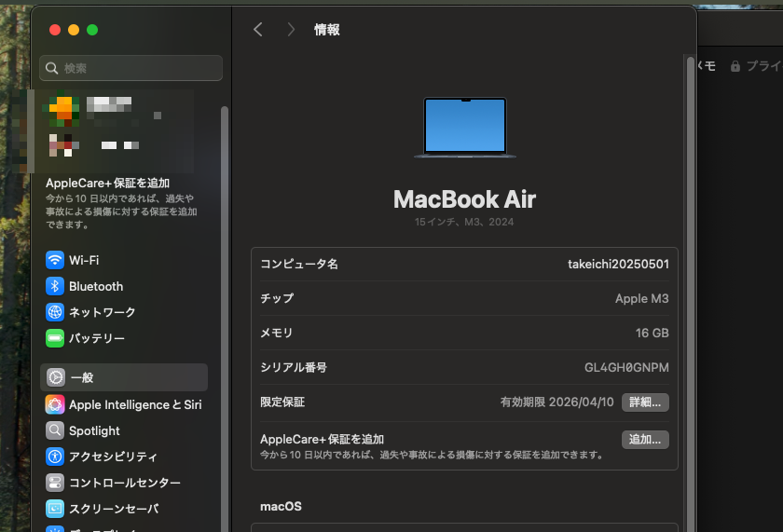Click the 15インチ、M3、2024 model subtitle
The image size is (783, 532).
(x=464, y=222)
